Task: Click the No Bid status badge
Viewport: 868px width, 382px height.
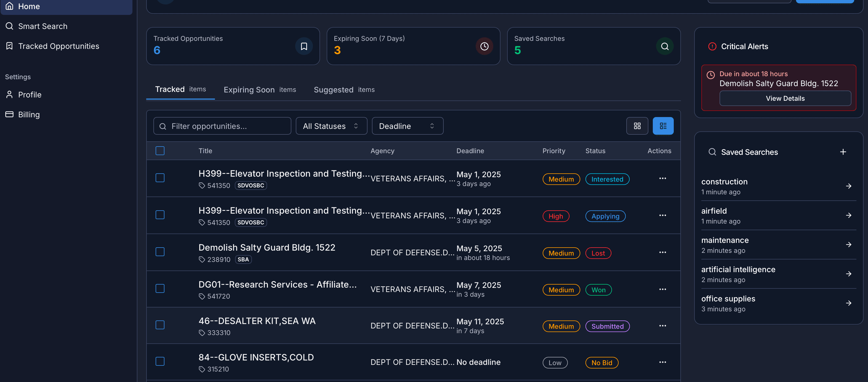Action: pyautogui.click(x=602, y=363)
